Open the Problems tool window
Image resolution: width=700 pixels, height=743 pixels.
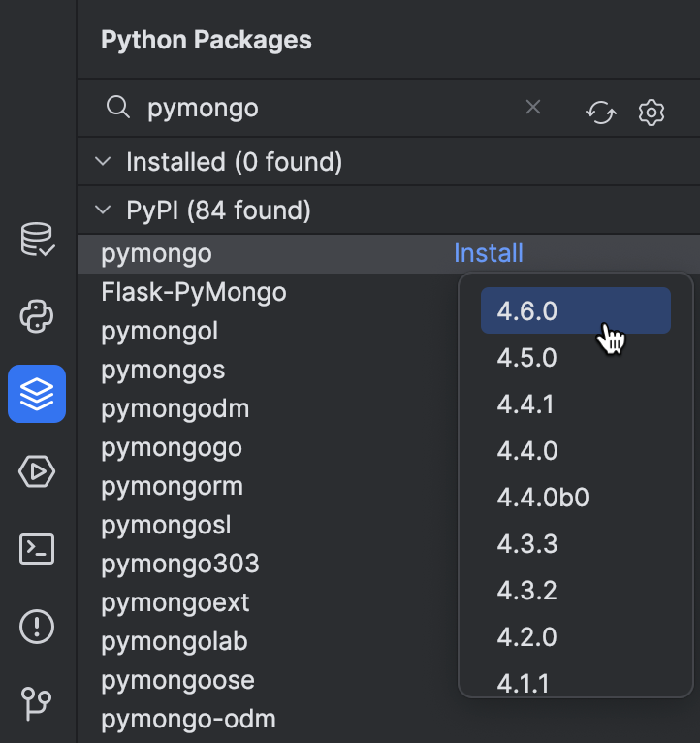tap(37, 627)
